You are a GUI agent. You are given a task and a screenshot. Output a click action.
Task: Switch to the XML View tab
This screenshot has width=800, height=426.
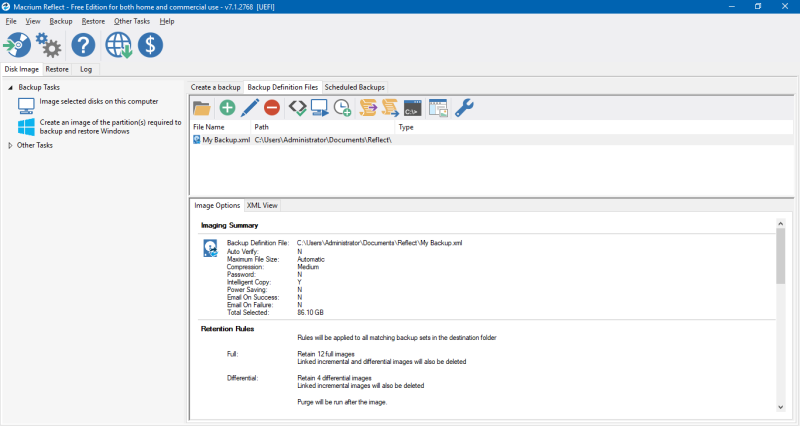click(262, 205)
